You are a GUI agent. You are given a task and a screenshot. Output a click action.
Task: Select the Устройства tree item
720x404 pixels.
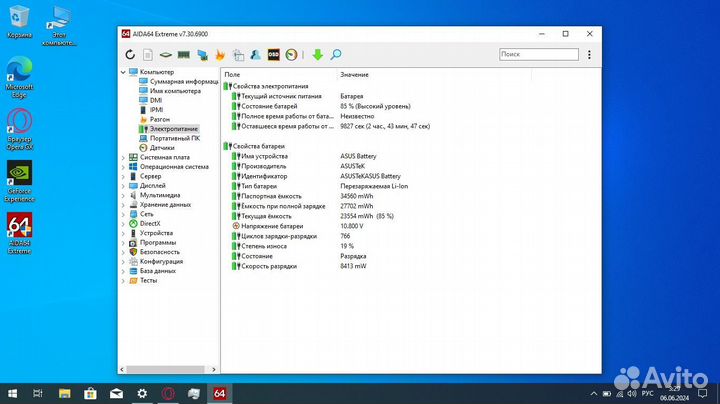coord(151,233)
